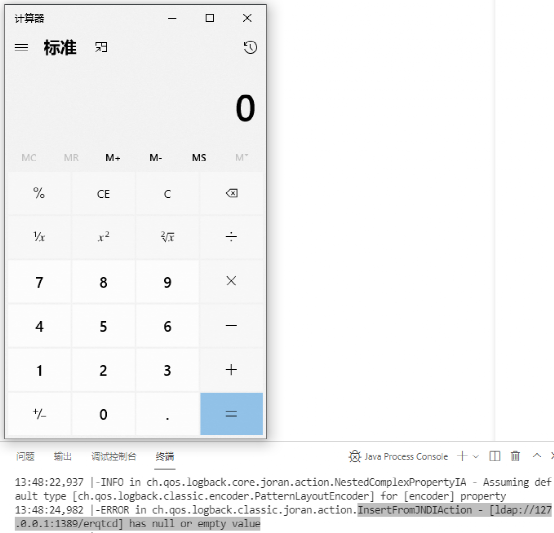
Task: Click the number 0 key
Action: point(103,414)
